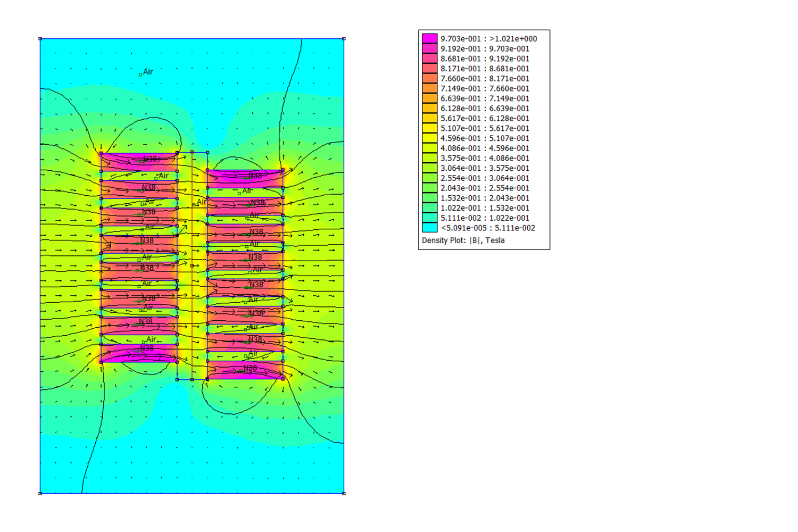Select the bottom-right corner node of the boundary
This screenshot has height=532, width=798.
click(344, 493)
